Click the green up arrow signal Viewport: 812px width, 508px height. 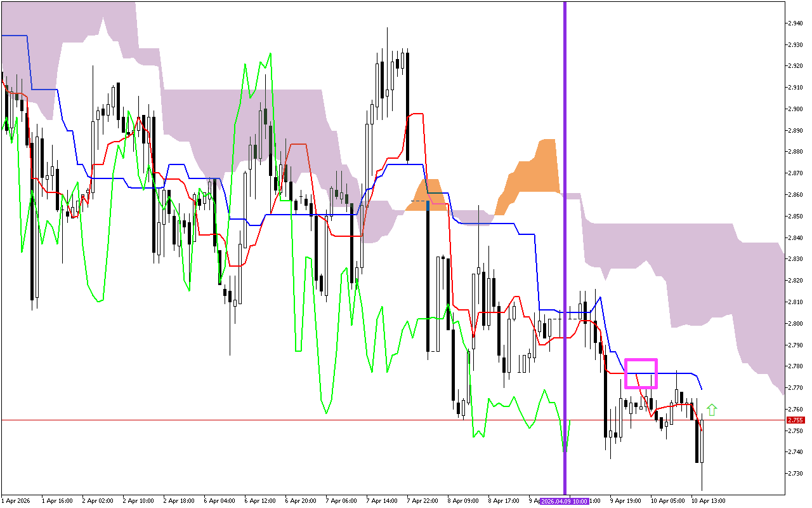(712, 410)
